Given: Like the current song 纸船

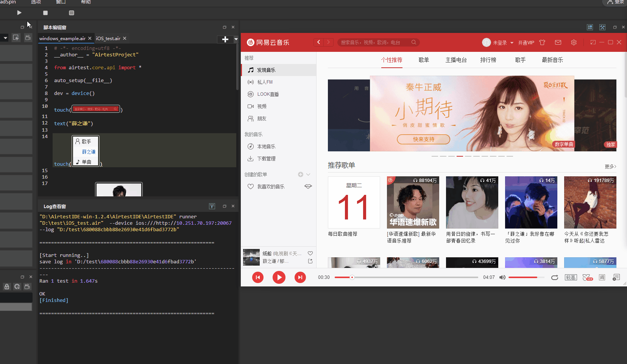Looking at the screenshot, I should tap(310, 253).
